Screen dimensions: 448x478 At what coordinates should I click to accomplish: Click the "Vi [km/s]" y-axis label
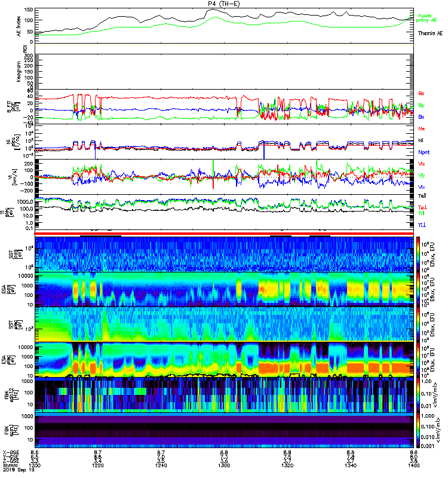[x=14, y=177]
